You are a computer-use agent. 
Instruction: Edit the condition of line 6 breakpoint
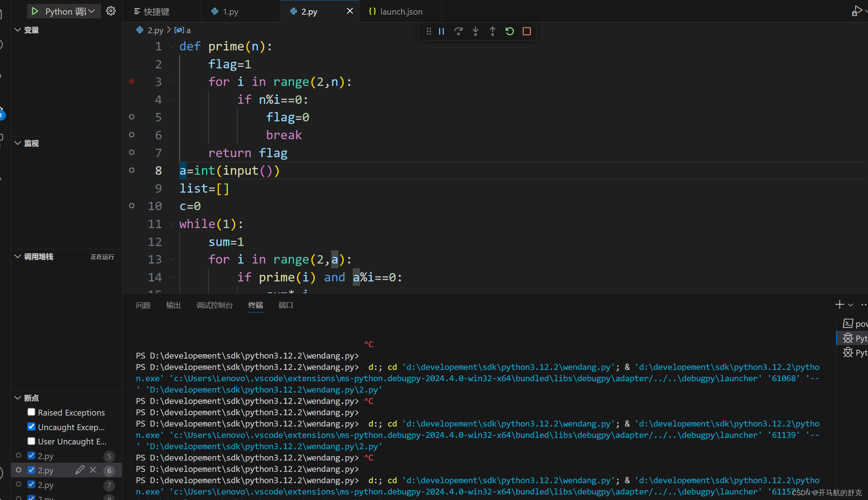tap(80, 470)
